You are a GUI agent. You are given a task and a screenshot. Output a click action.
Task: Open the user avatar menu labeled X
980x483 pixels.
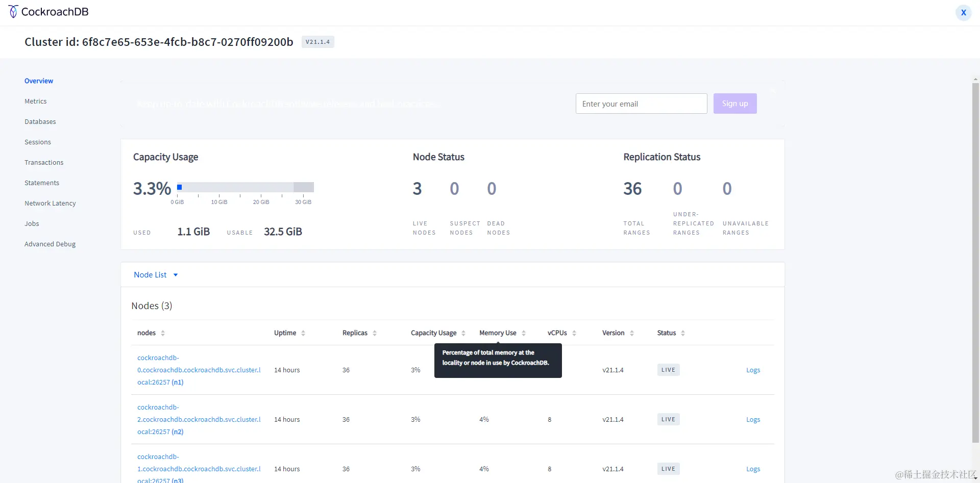(x=963, y=13)
